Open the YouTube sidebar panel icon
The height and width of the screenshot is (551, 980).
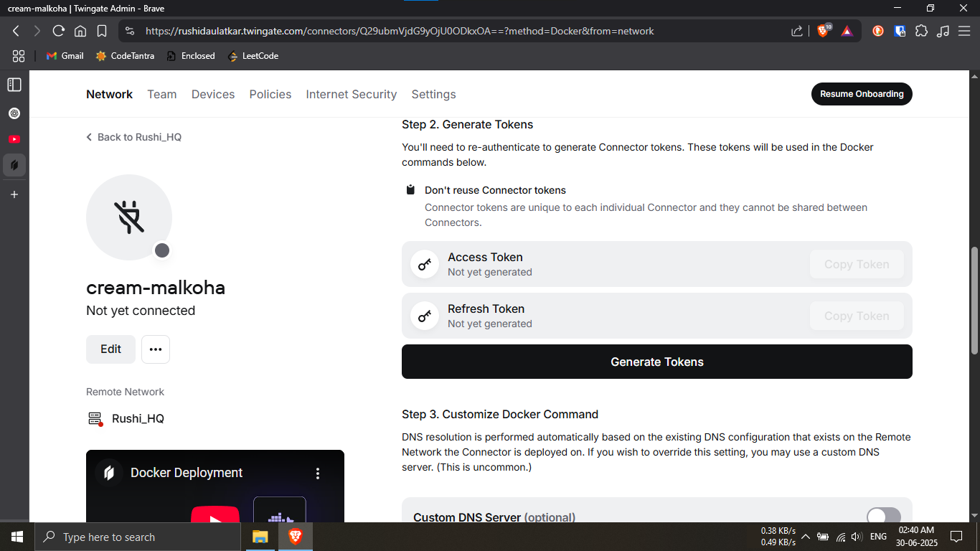tap(14, 139)
